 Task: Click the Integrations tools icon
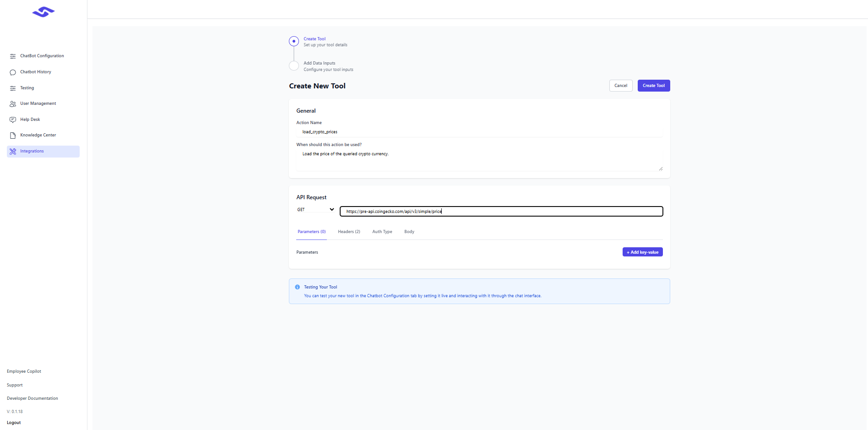[x=13, y=152]
